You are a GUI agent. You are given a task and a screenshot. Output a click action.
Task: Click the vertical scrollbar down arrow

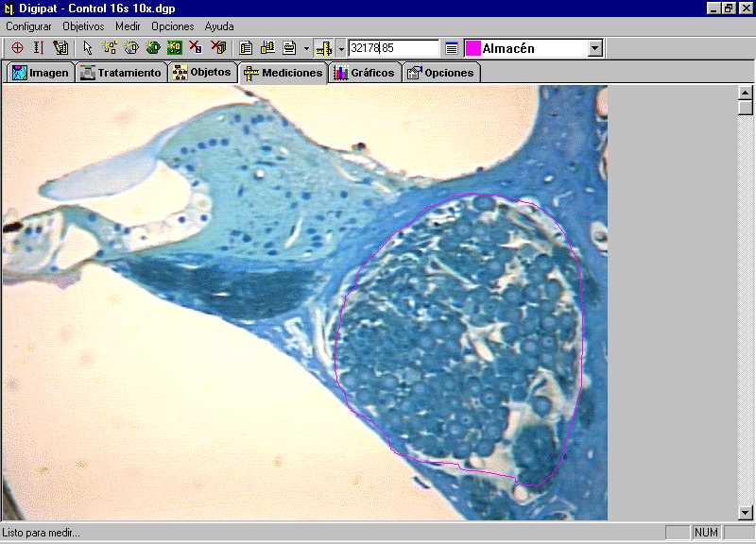click(x=746, y=513)
